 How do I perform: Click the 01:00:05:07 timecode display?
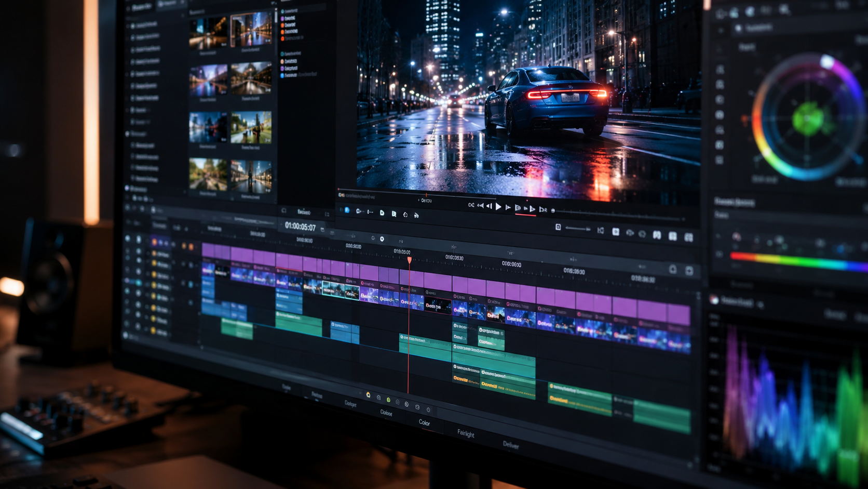coord(300,227)
